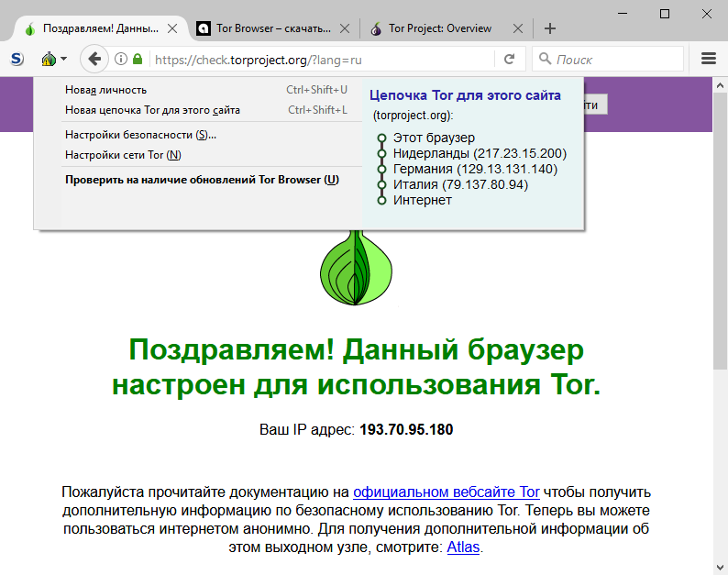Click the официальном вебсайте Tor link
Image resolution: width=728 pixels, height=575 pixels.
447,492
